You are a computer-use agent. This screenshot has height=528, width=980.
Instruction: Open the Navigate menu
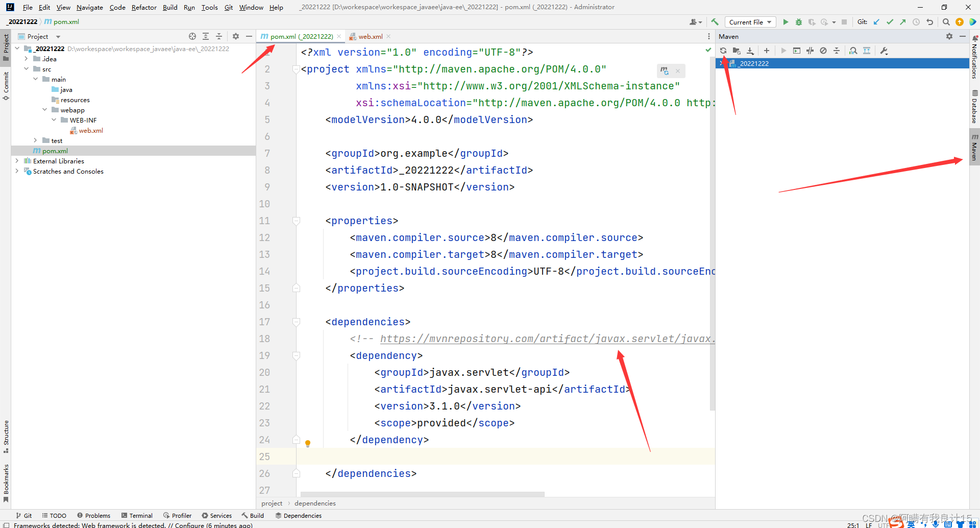pos(90,7)
